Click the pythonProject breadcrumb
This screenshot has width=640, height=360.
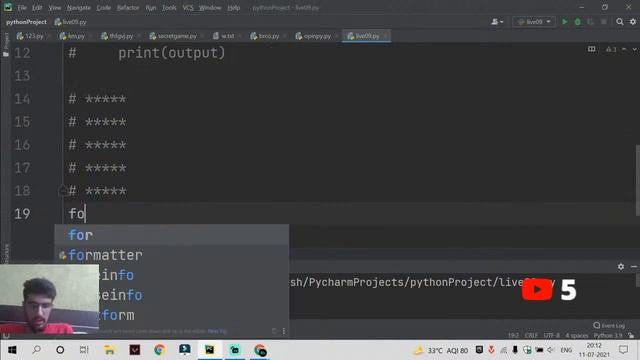[26, 22]
